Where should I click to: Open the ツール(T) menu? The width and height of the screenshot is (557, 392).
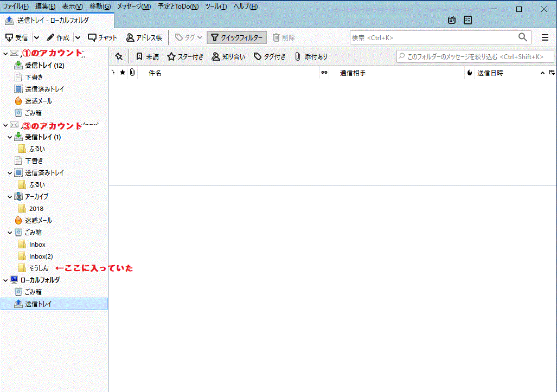[x=215, y=7]
